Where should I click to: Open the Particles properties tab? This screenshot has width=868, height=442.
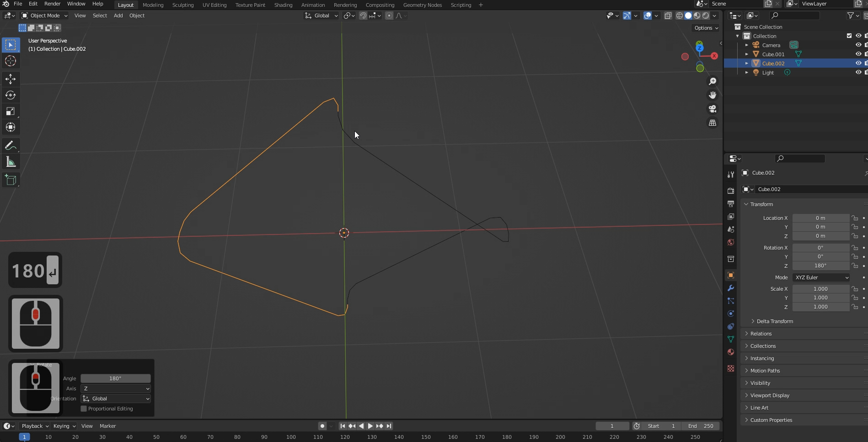(x=731, y=301)
